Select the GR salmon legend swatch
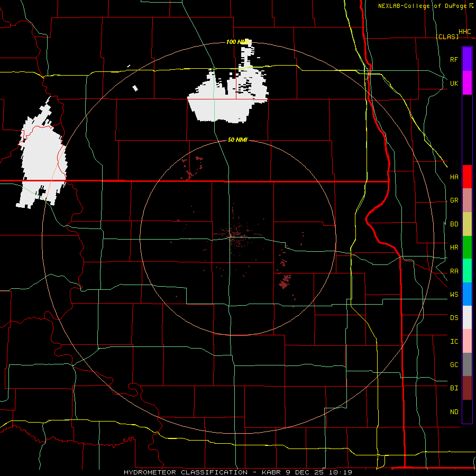This screenshot has width=476, height=476. (467, 200)
